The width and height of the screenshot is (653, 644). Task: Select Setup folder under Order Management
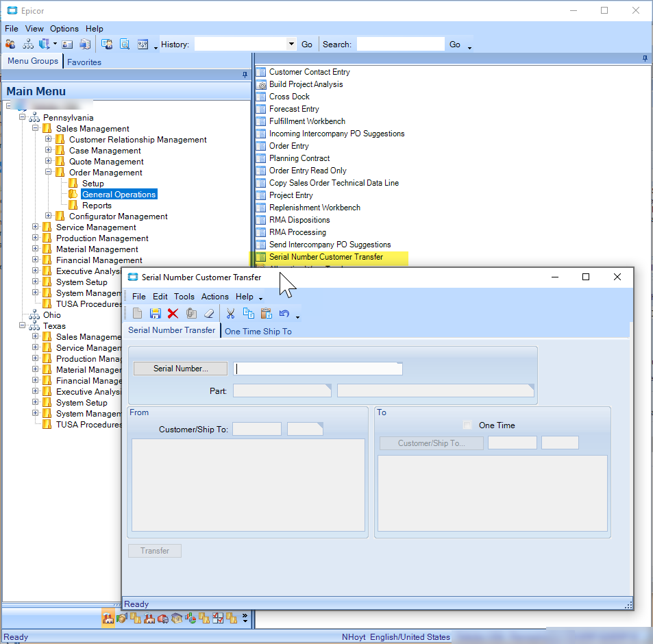click(x=93, y=183)
